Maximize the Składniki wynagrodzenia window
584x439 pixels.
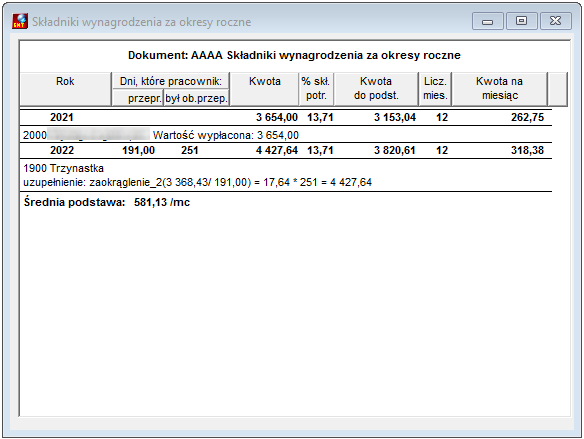coord(521,21)
